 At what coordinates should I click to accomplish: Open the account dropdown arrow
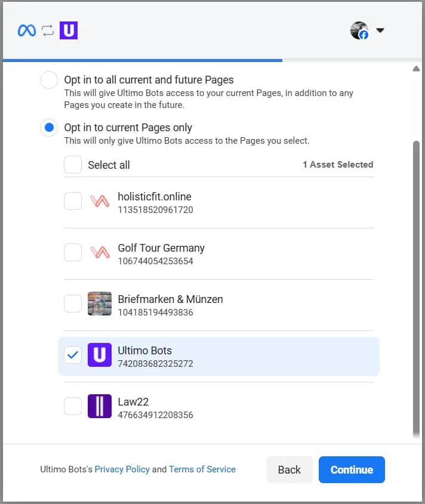(x=380, y=30)
